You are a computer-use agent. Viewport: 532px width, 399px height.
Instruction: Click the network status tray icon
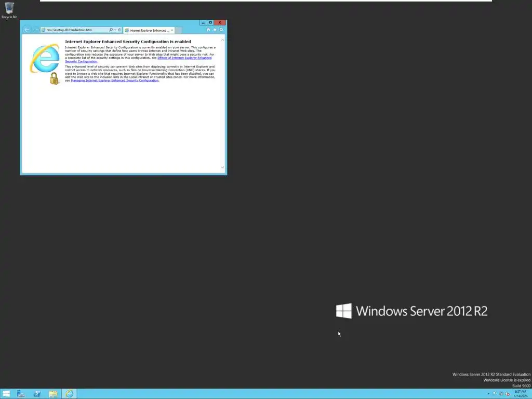pos(501,394)
